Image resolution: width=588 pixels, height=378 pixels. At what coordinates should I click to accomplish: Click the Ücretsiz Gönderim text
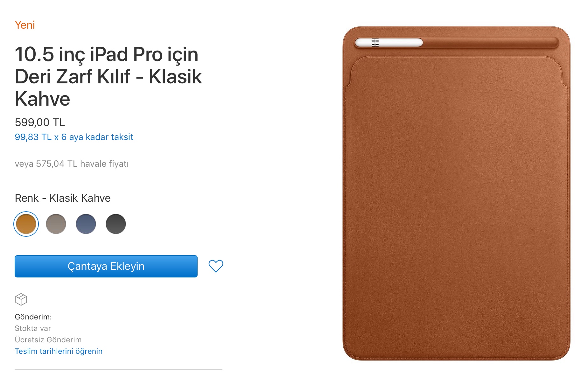48,340
